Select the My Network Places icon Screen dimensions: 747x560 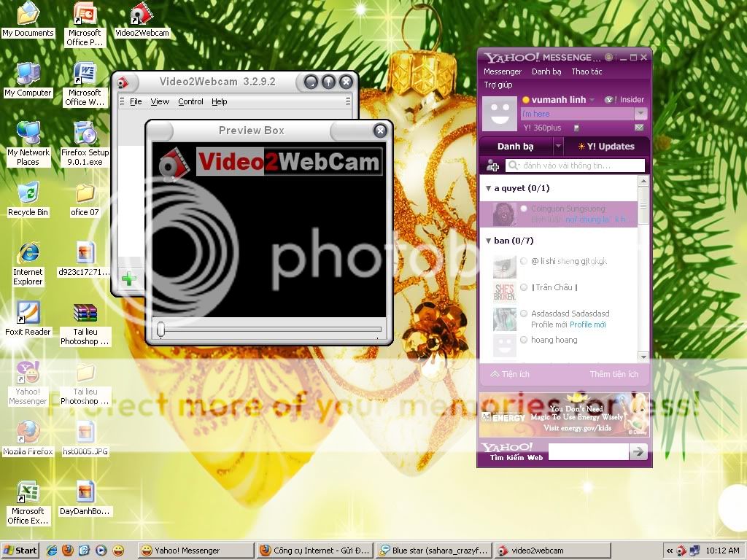point(28,144)
